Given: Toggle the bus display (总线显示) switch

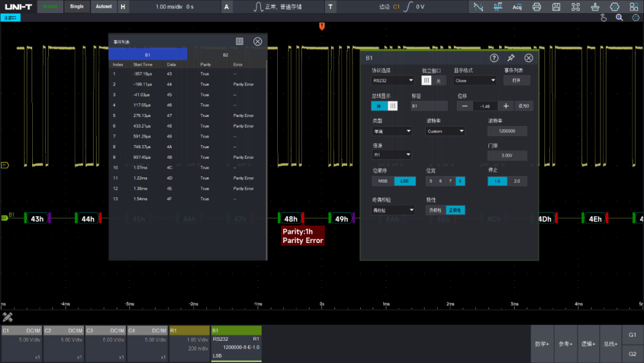Looking at the screenshot, I should point(385,106).
